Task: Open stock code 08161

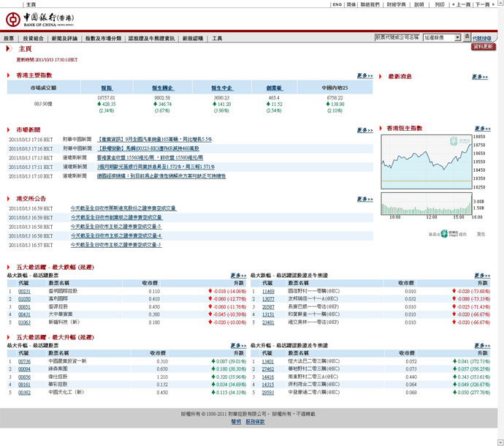Action: (x=24, y=385)
